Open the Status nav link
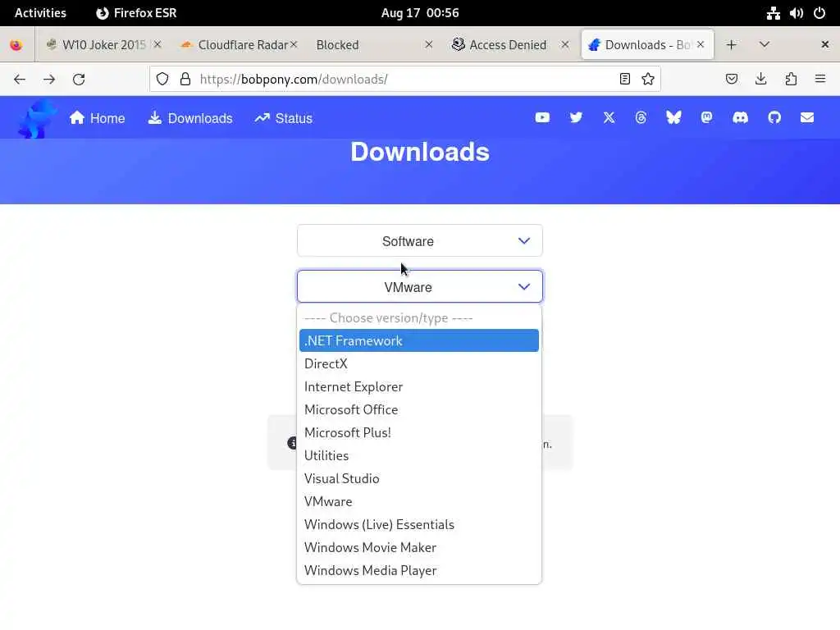The height and width of the screenshot is (630, 840). 283,118
